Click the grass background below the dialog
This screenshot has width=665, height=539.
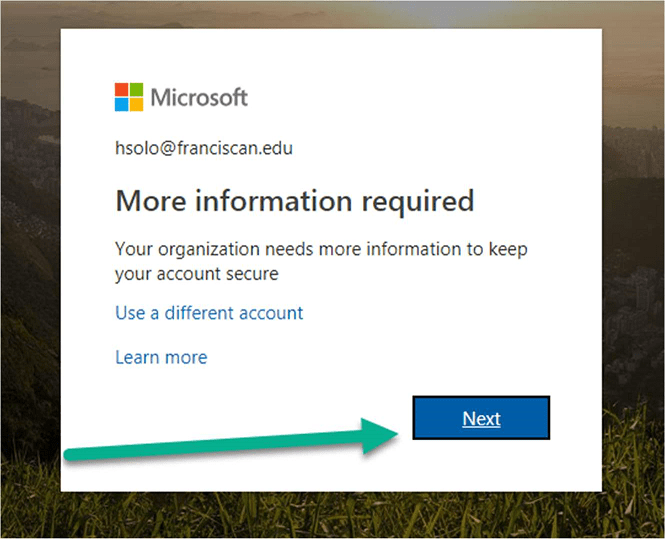(x=331, y=515)
